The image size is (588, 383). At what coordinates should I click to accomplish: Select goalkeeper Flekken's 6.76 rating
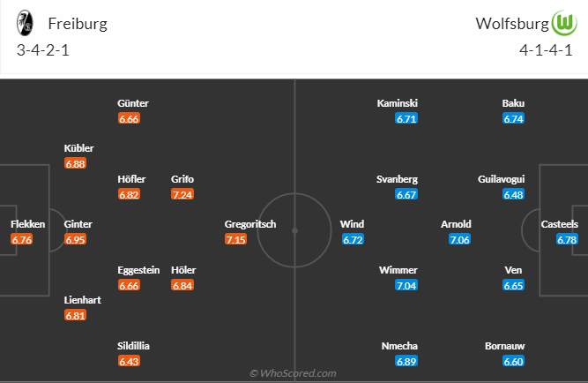22,239
